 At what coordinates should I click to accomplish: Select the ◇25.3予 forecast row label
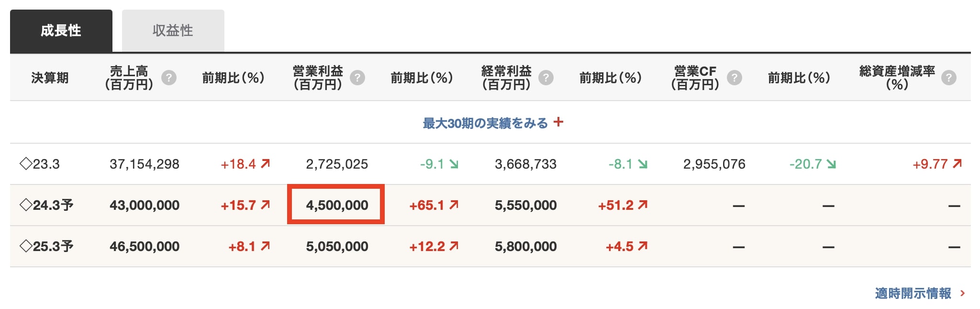46,246
